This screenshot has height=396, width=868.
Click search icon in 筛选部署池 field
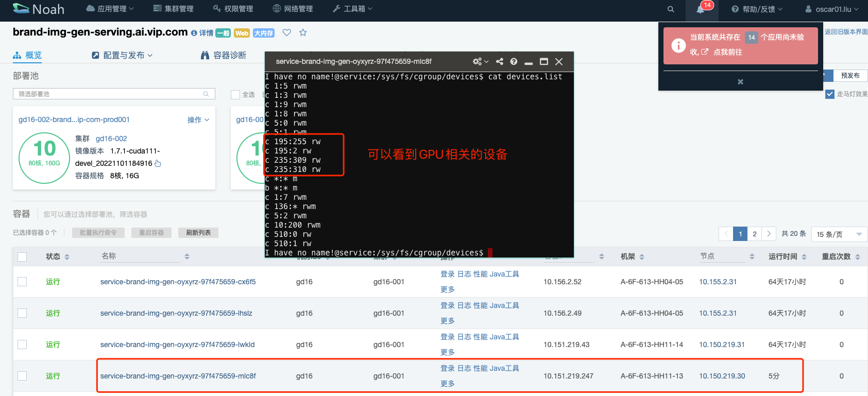click(x=206, y=94)
